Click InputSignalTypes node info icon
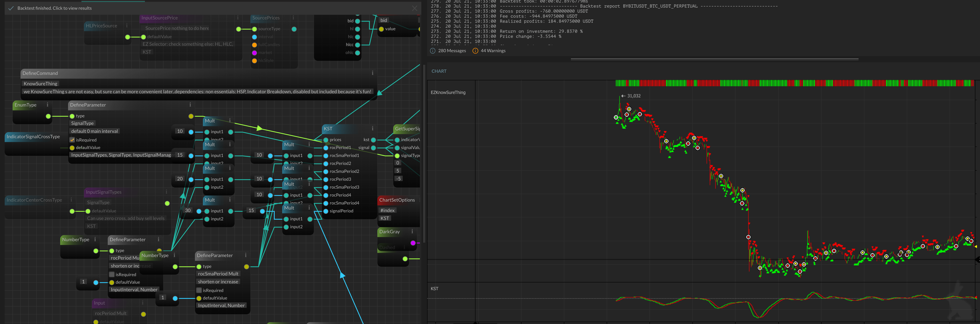Screen dimensions: 980x324 pyautogui.click(x=166, y=192)
